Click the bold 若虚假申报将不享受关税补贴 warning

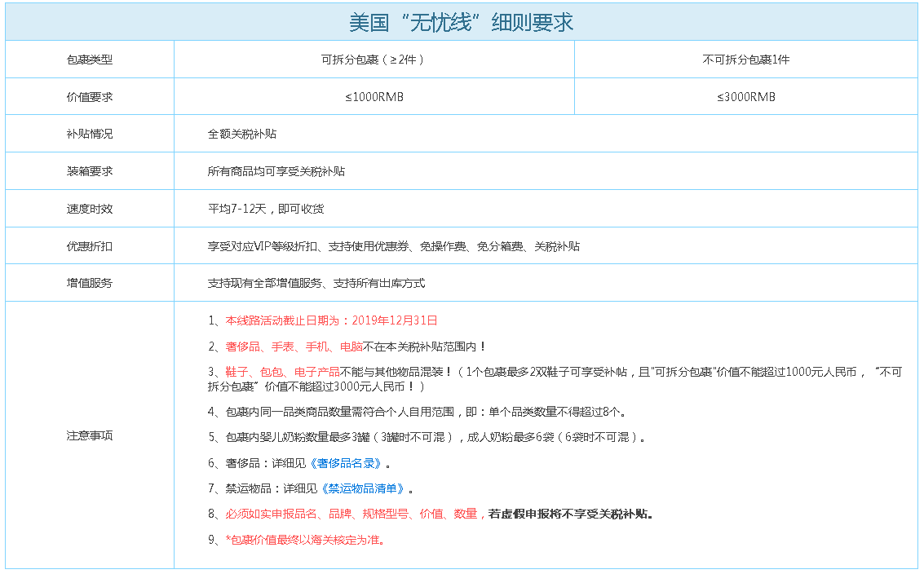coord(570,514)
